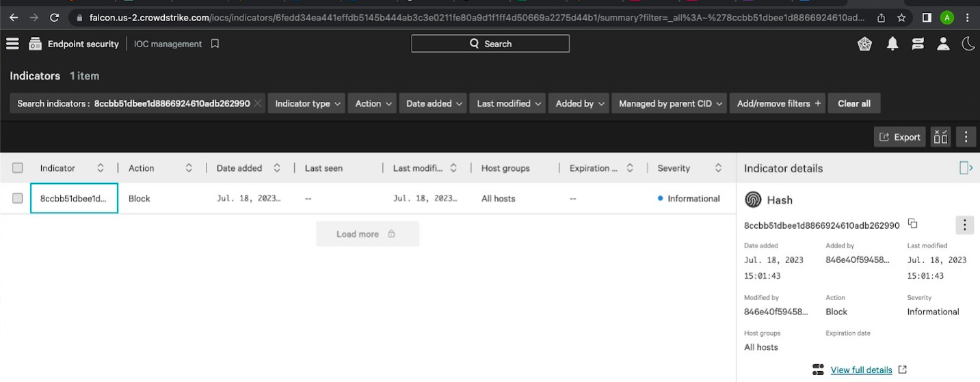Image resolution: width=980 pixels, height=382 pixels.
Task: Open the toolbar three-dot options menu
Action: [966, 137]
